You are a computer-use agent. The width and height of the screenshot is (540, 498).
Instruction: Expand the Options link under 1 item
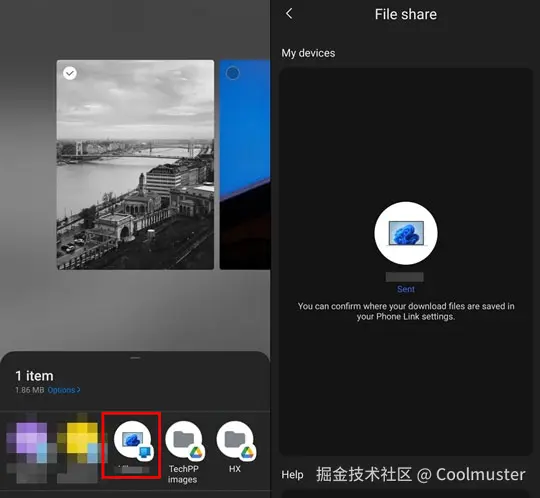(x=64, y=390)
